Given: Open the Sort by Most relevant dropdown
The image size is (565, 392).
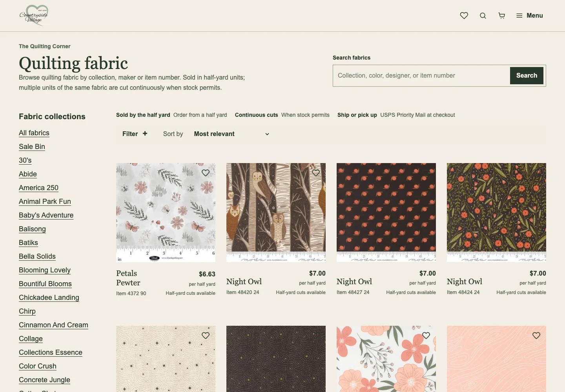Looking at the screenshot, I should 231,134.
